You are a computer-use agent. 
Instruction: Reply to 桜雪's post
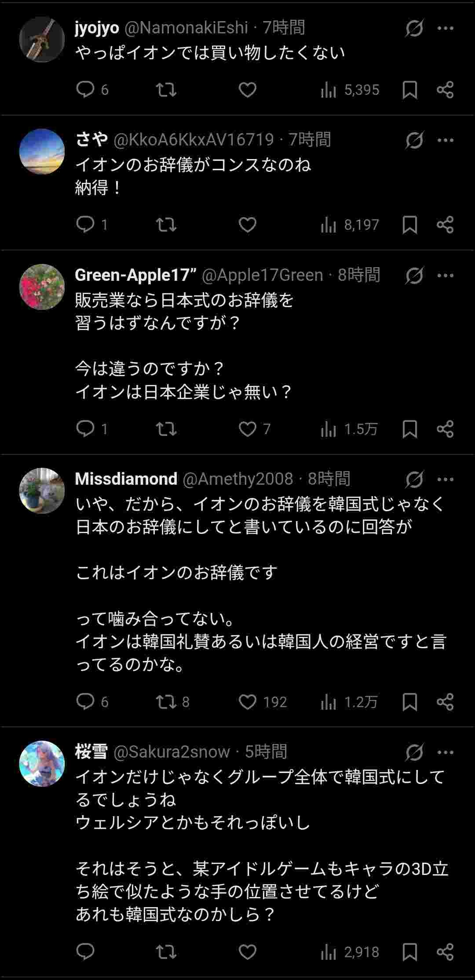pos(85,952)
